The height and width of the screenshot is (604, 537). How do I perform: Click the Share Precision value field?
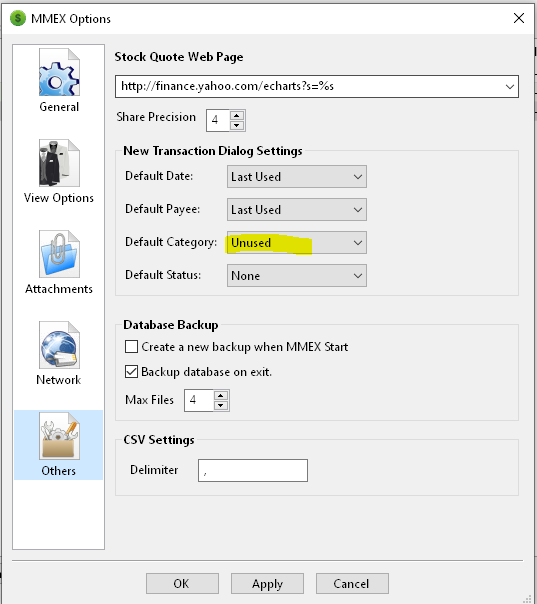click(218, 120)
